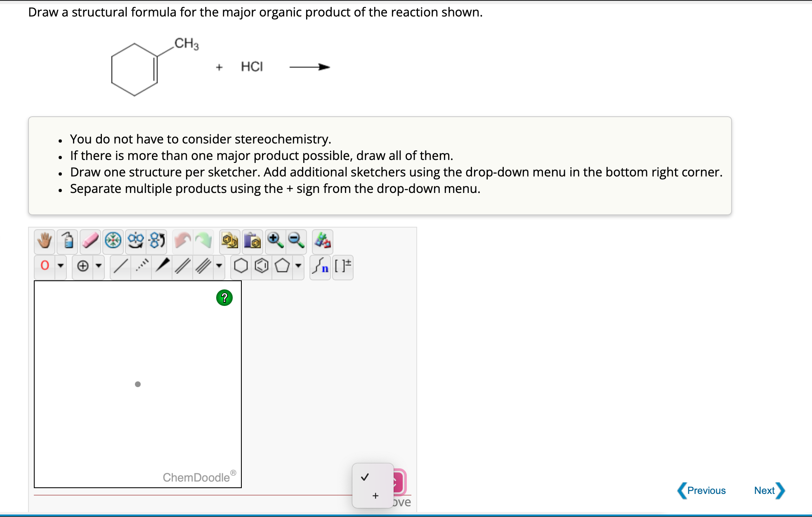
Task: Select the single bond tool
Action: tap(120, 267)
